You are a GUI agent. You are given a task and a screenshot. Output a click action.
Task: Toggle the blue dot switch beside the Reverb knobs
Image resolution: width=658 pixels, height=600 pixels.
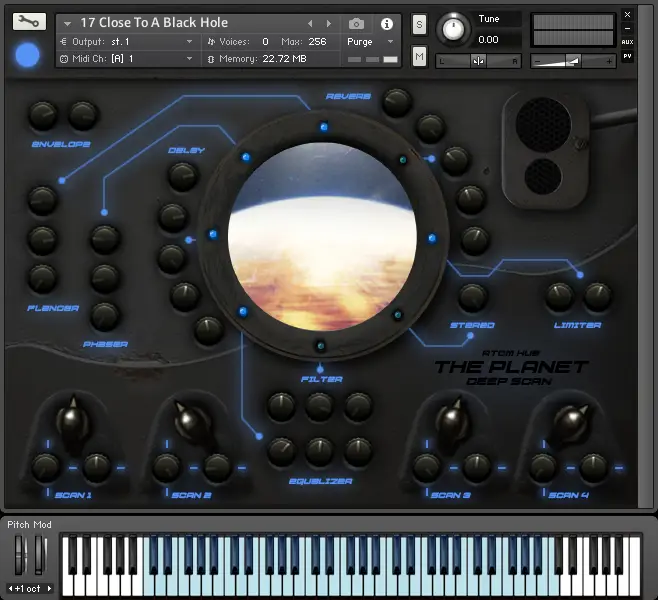(x=431, y=159)
